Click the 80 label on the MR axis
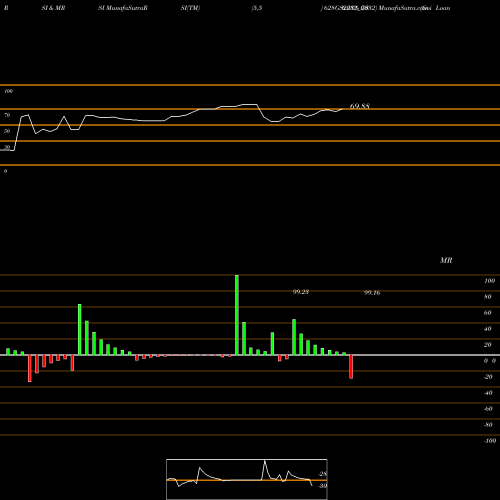Screen dimensions: 500x500 point(488,297)
